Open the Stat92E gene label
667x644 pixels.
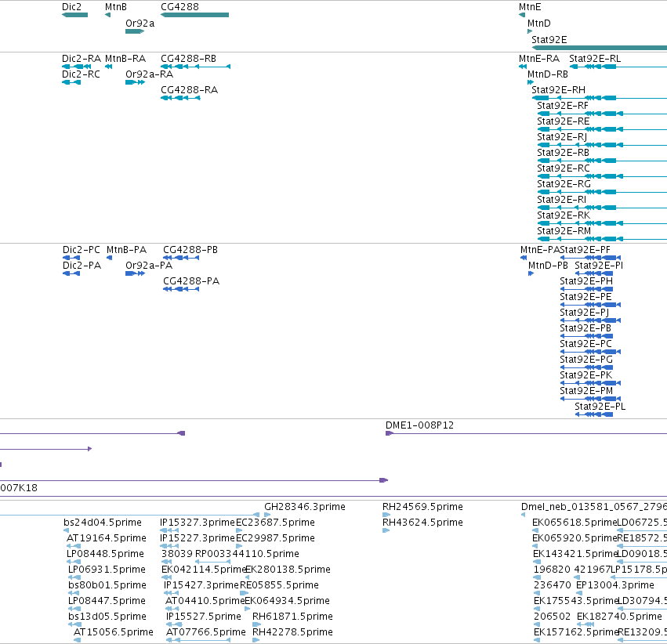point(549,40)
